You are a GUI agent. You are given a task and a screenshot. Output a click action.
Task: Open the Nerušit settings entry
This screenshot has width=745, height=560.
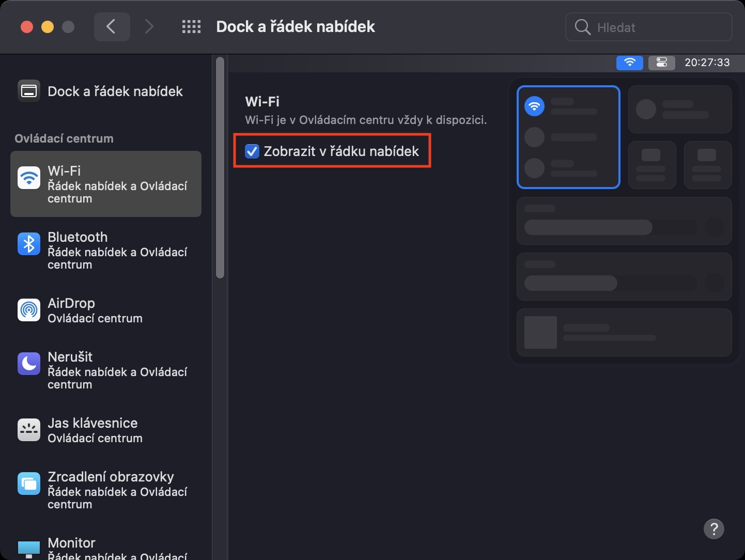click(106, 370)
